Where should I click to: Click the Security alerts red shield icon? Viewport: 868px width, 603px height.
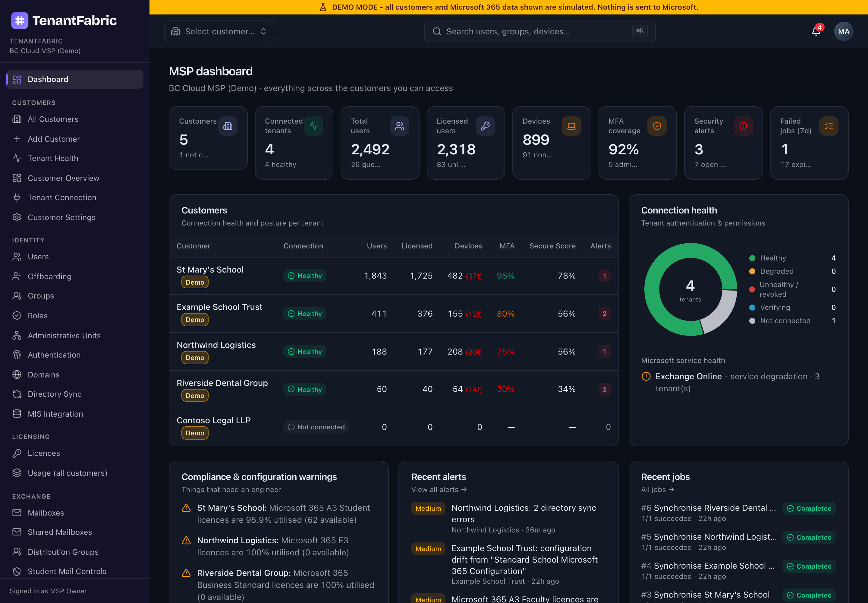[743, 126]
